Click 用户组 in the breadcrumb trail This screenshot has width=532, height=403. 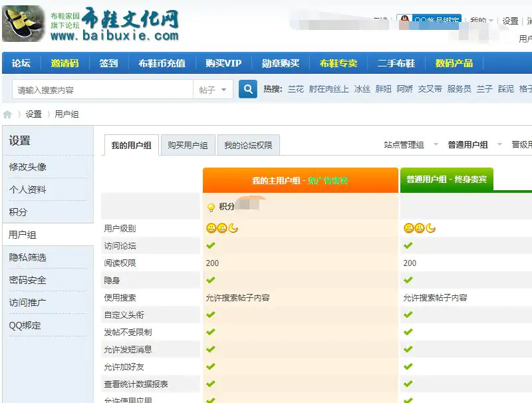[x=66, y=114]
